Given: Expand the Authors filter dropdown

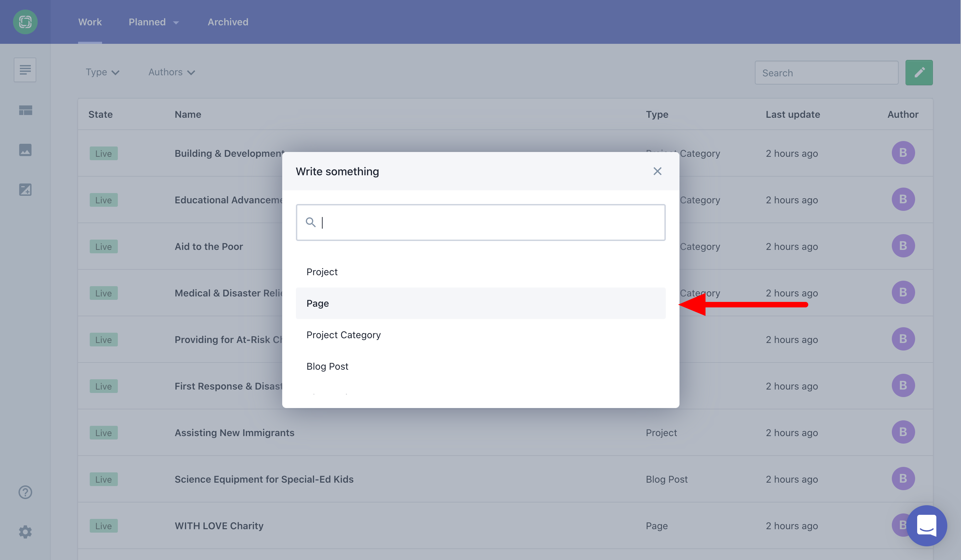Looking at the screenshot, I should coord(172,72).
